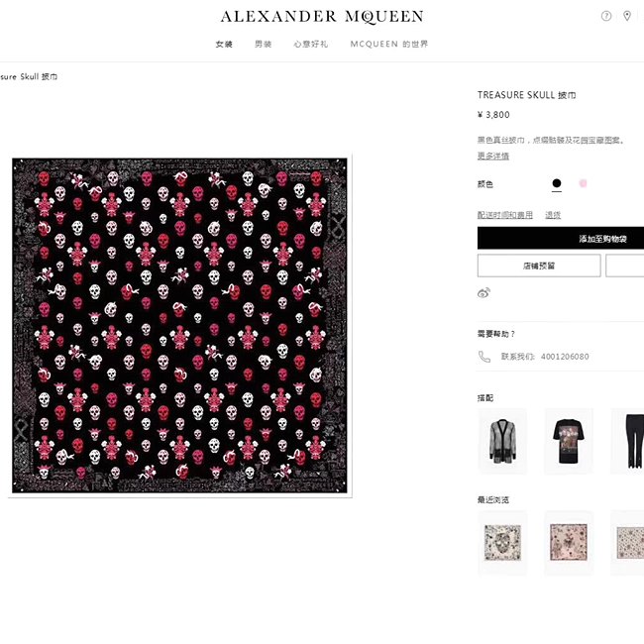This screenshot has width=644, height=644.
Task: Share via the Weibo icon
Action: pos(483,293)
